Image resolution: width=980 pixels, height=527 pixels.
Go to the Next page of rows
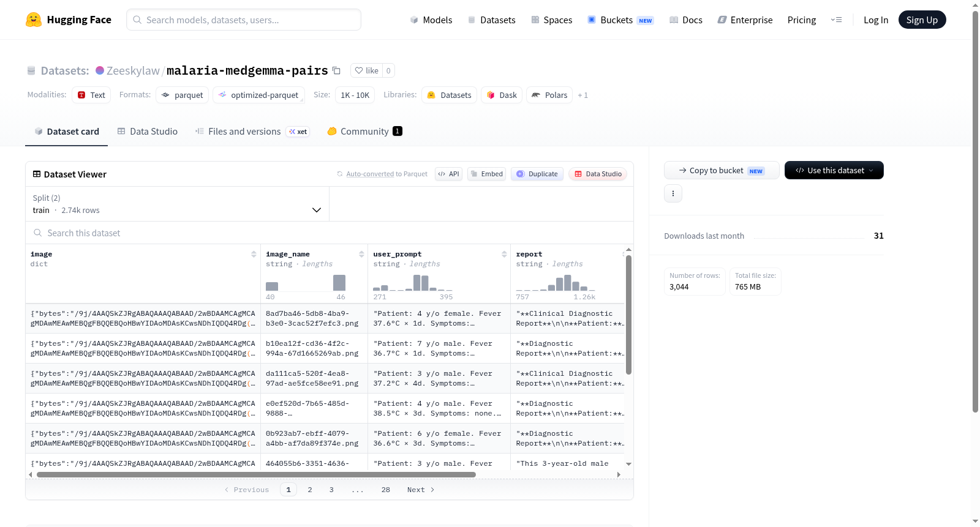point(421,490)
